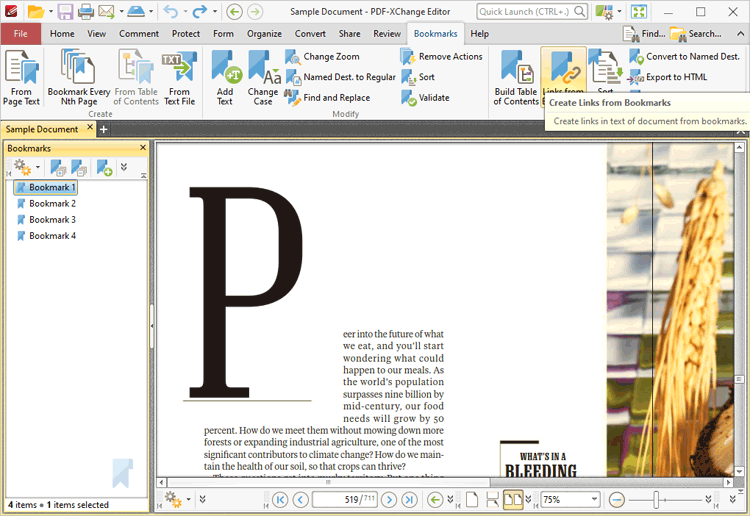
Task: Open Find and Replace for bookmarks
Action: pyautogui.click(x=328, y=98)
